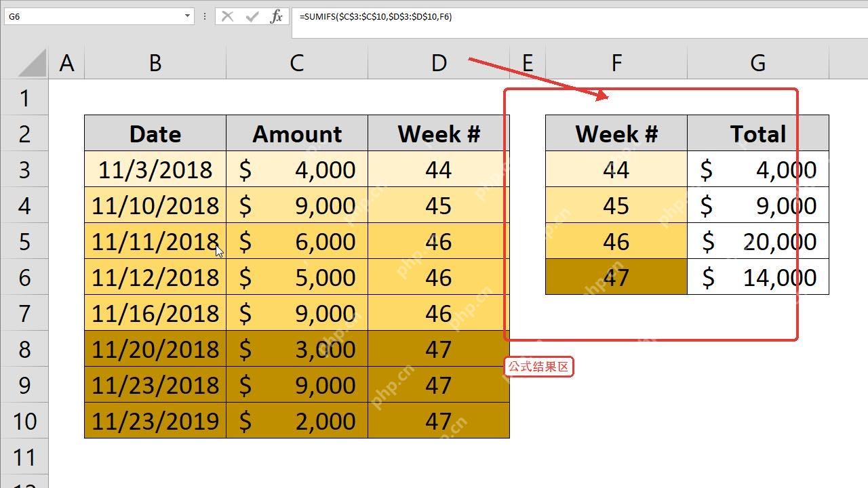The image size is (868, 488).
Task: Select row 11 header
Action: [x=24, y=457]
